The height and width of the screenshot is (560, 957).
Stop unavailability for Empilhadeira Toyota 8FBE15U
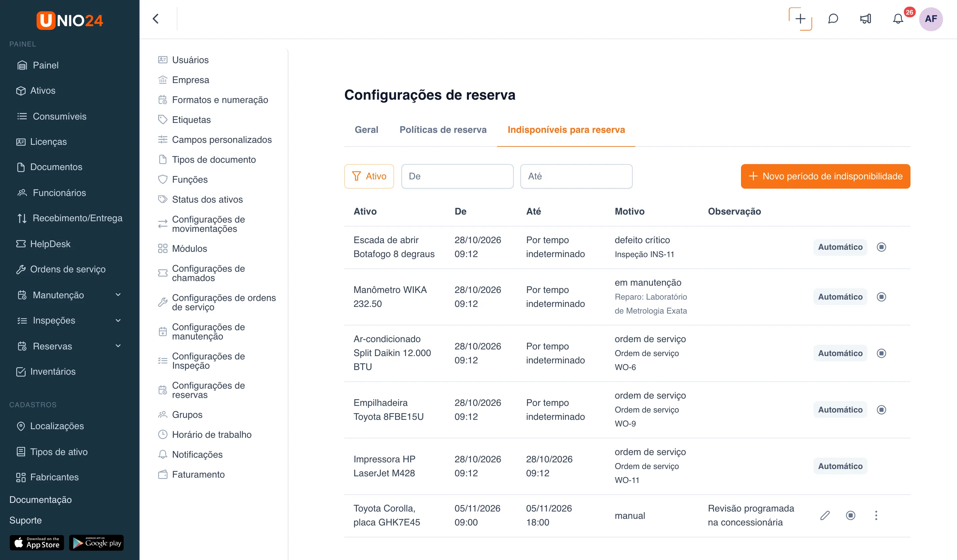(882, 410)
